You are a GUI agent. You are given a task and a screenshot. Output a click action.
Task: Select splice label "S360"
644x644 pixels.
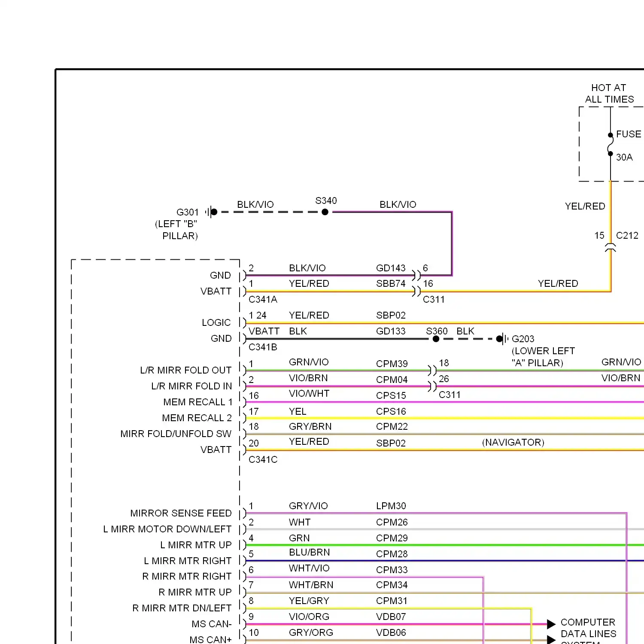437,331
